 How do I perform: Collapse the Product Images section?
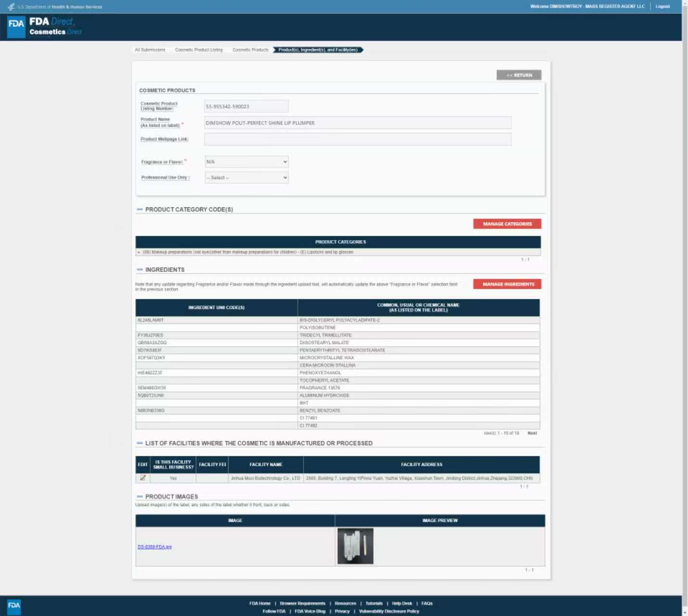[140, 497]
